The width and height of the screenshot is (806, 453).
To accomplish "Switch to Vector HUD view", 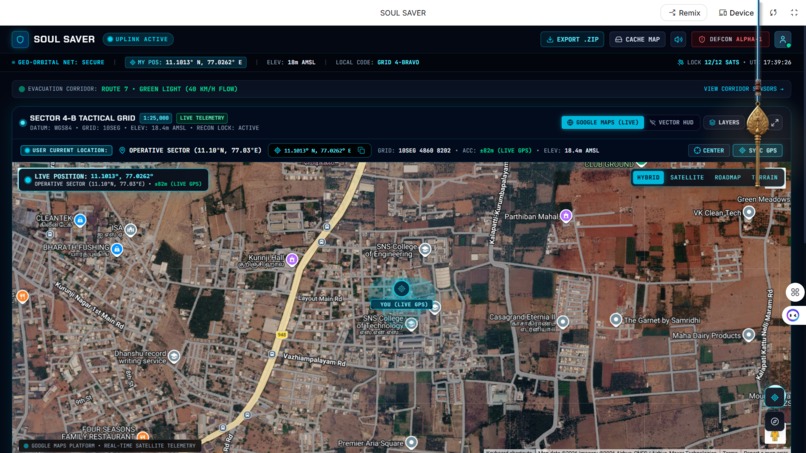I will 671,122.
